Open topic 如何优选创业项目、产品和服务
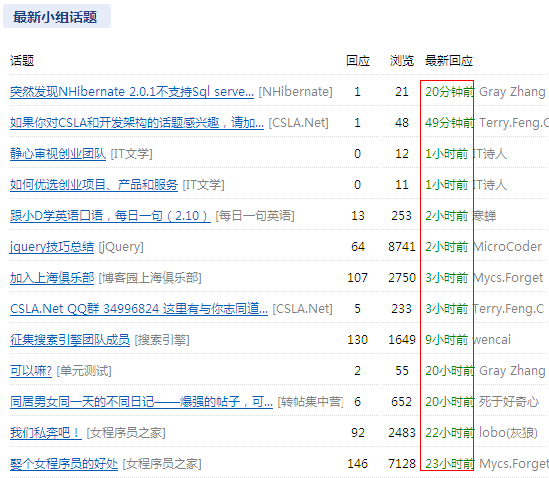This screenshot has height=478, width=549. 94,185
